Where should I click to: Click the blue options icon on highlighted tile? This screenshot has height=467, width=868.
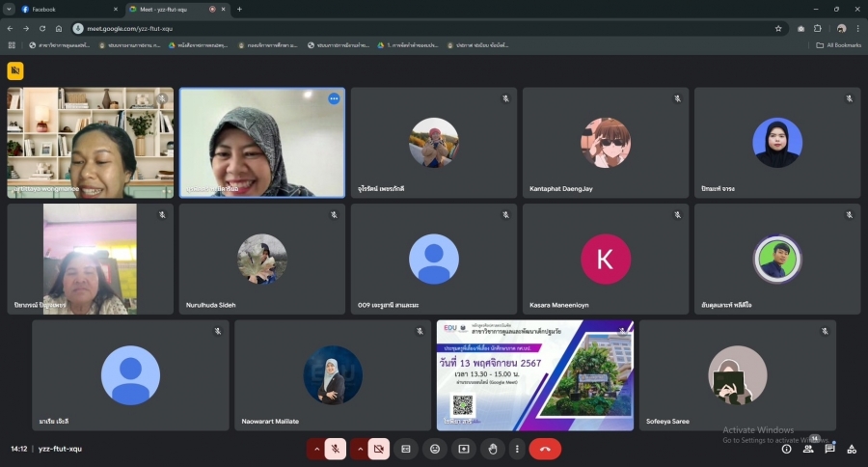334,98
